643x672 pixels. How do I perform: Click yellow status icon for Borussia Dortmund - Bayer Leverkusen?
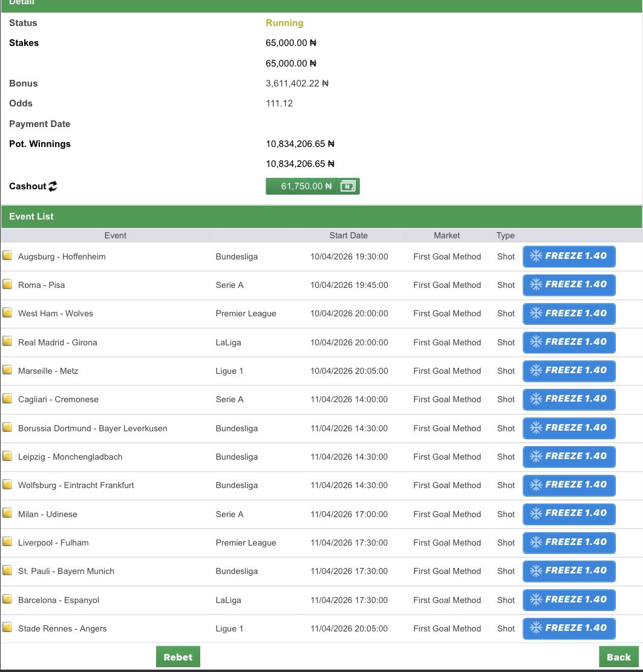pos(7,427)
